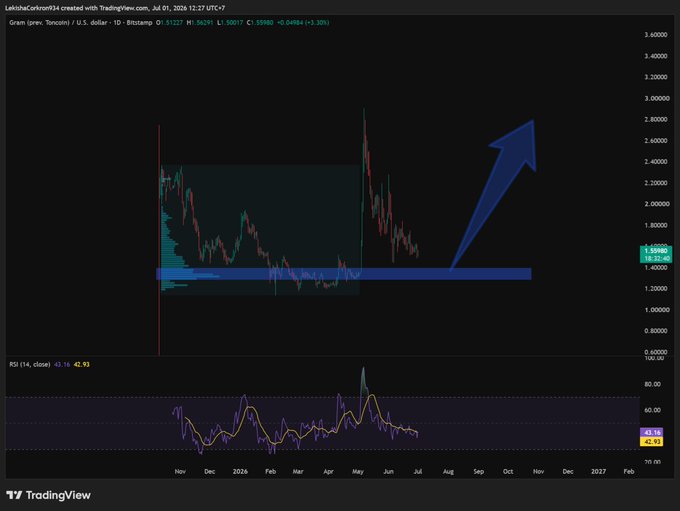Click the 1.80000 price axis label
This screenshot has height=511, width=680.
(x=656, y=225)
